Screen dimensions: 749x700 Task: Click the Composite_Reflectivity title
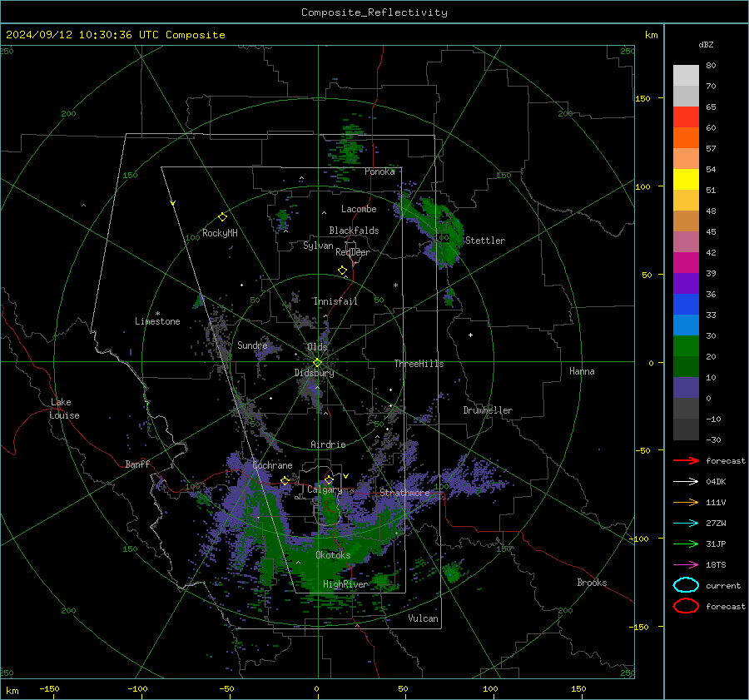coord(374,12)
